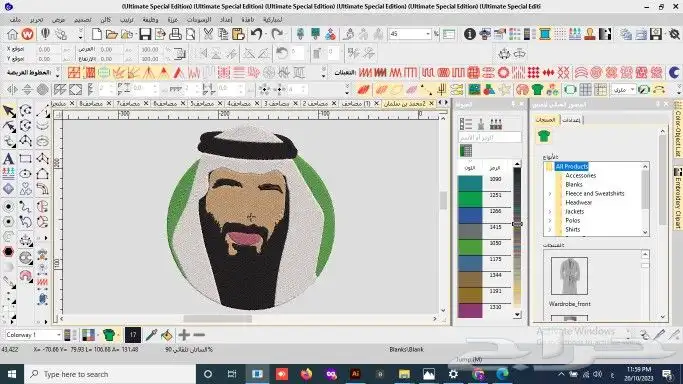Remove a color with the minus icon
Viewport: 683px width, 384px height.
(x=199, y=335)
